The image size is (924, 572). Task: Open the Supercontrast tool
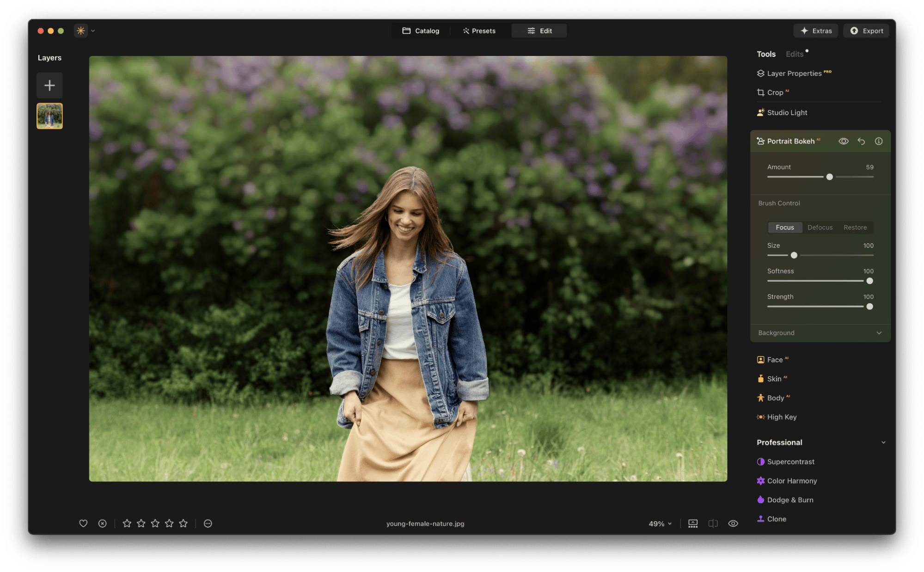click(790, 461)
